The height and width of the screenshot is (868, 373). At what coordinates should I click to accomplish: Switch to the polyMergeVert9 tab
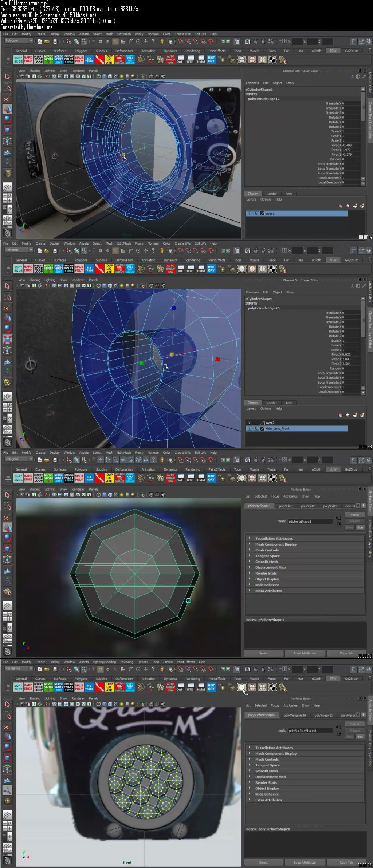point(295,715)
